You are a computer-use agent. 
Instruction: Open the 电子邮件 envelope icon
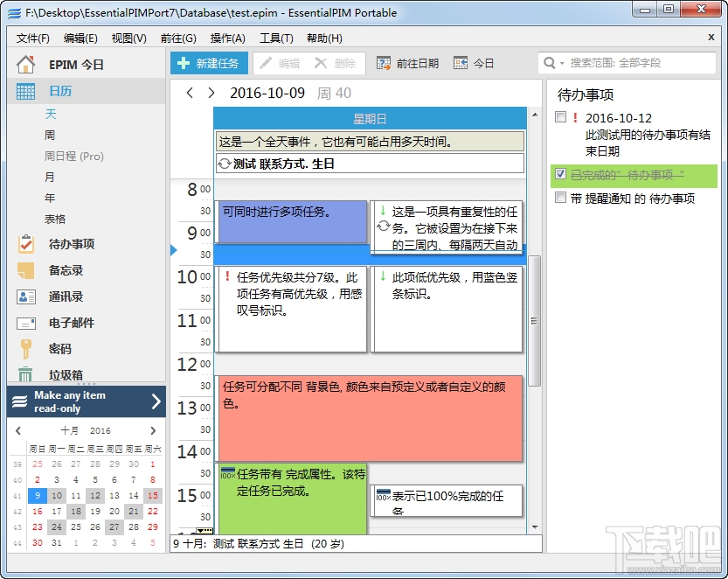tap(25, 323)
